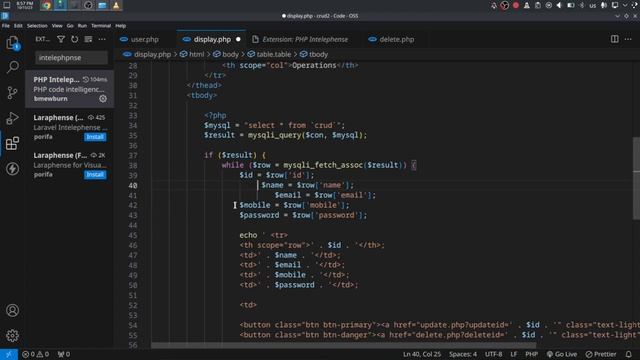Select the PHP Intelephense extension entry
This screenshot has height=360, width=640.
(x=70, y=89)
